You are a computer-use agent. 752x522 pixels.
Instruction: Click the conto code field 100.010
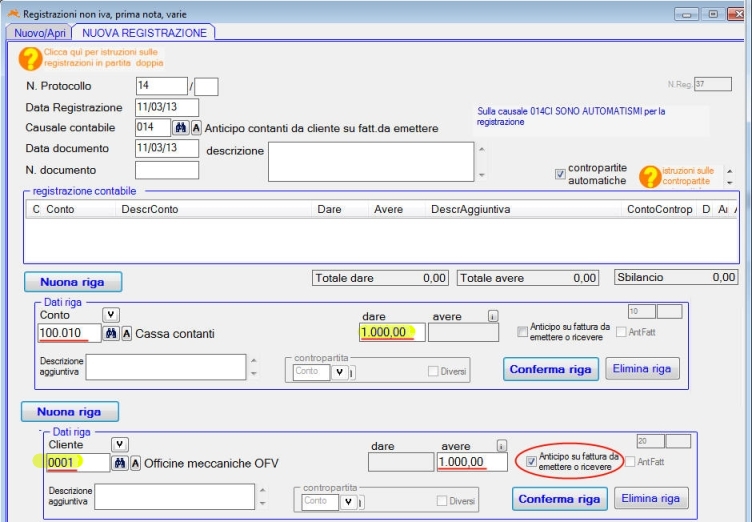click(x=70, y=333)
